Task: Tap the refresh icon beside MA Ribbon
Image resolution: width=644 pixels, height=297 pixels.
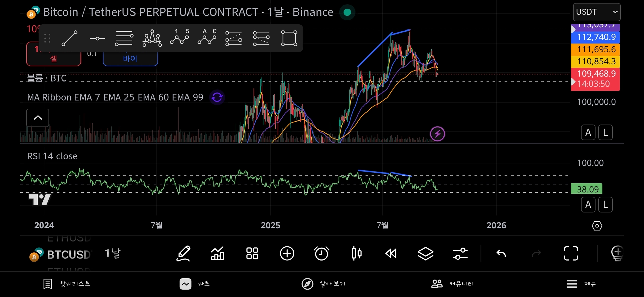Action: point(217,97)
